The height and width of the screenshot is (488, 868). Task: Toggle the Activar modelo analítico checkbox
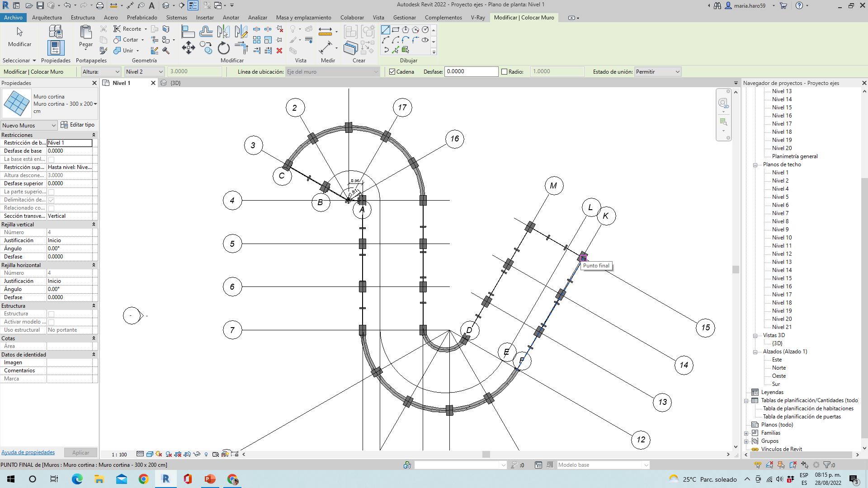click(51, 322)
